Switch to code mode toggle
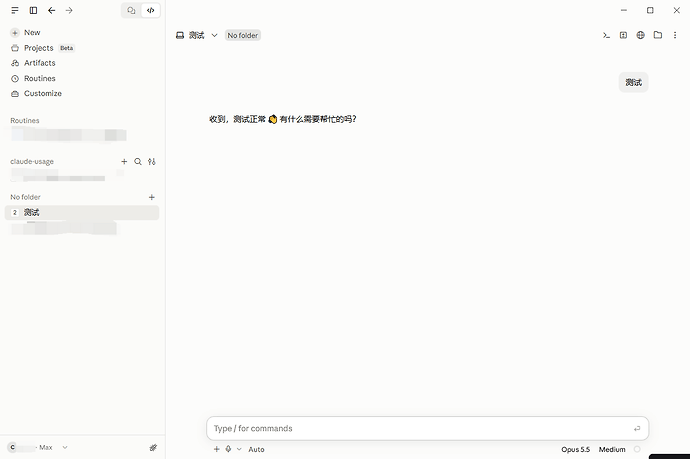This screenshot has width=690, height=459. click(x=150, y=11)
